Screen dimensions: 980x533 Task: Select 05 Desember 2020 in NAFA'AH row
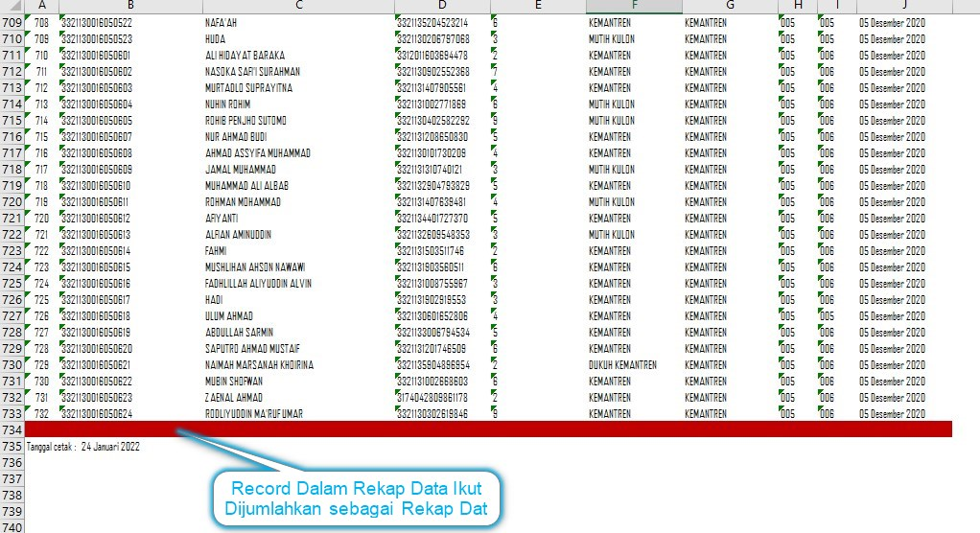904,22
